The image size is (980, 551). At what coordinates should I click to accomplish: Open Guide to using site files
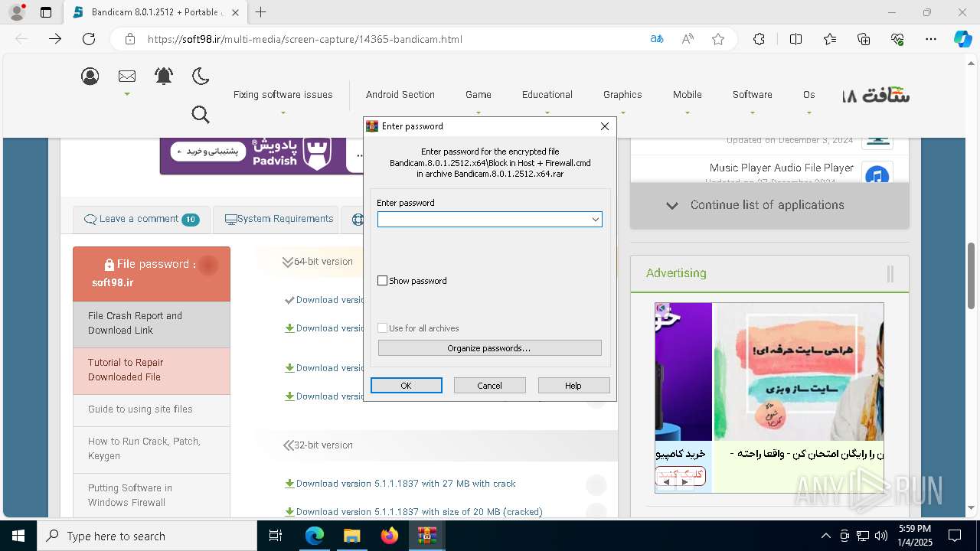coord(152,409)
